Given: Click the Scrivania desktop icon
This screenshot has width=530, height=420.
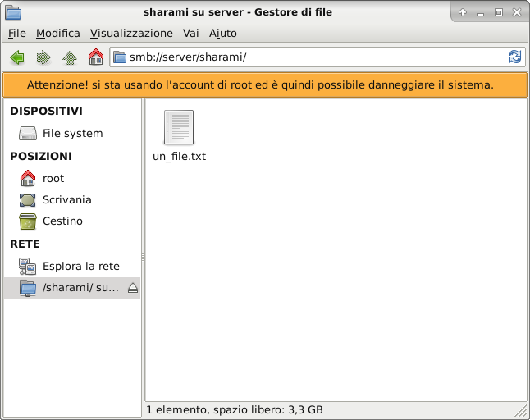Looking at the screenshot, I should (27, 199).
